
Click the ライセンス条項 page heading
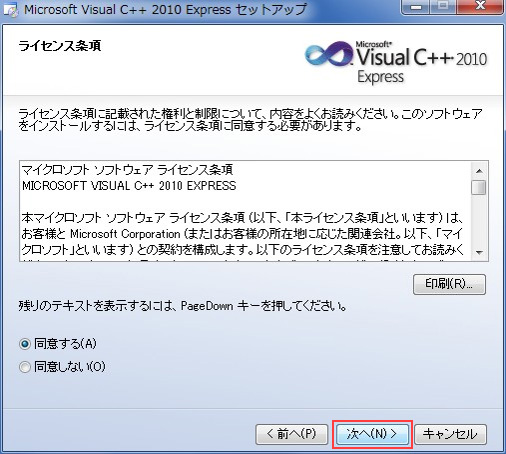click(60, 46)
